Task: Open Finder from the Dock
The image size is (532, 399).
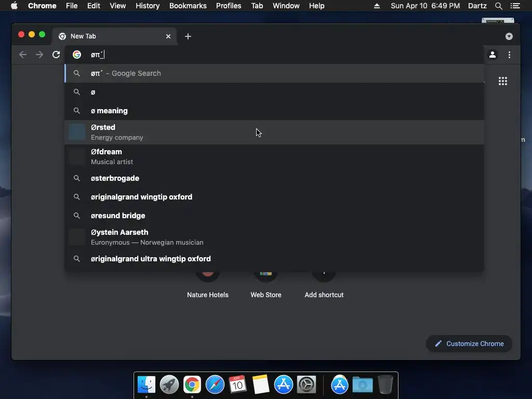Action: (146, 385)
